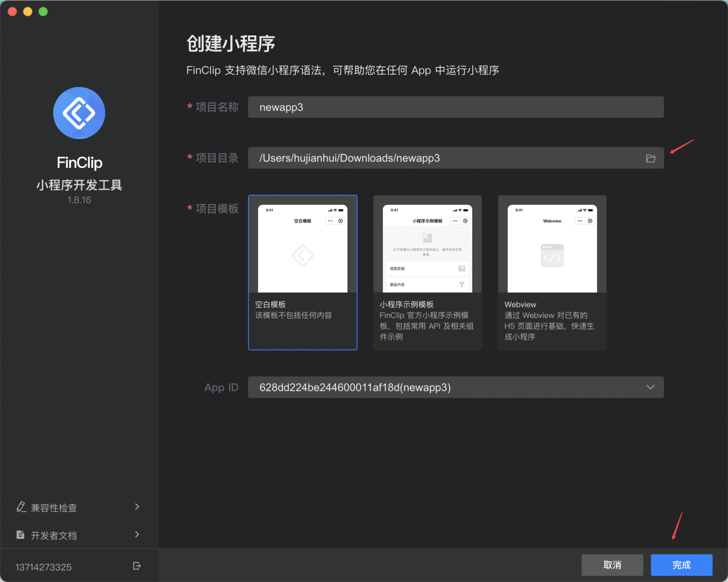Image resolution: width=728 pixels, height=582 pixels.
Task: Select the mini-program sample template card
Action: [428, 273]
